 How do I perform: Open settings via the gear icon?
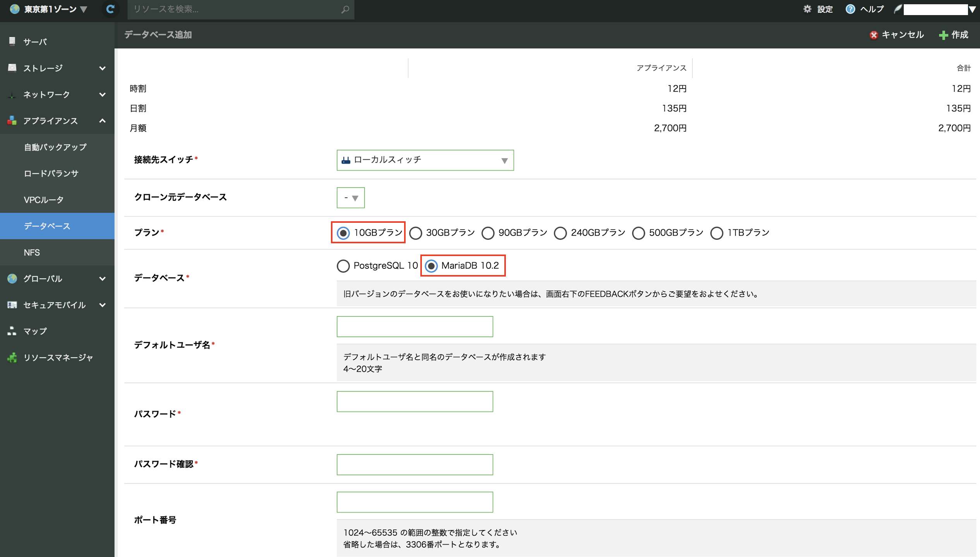(x=807, y=9)
